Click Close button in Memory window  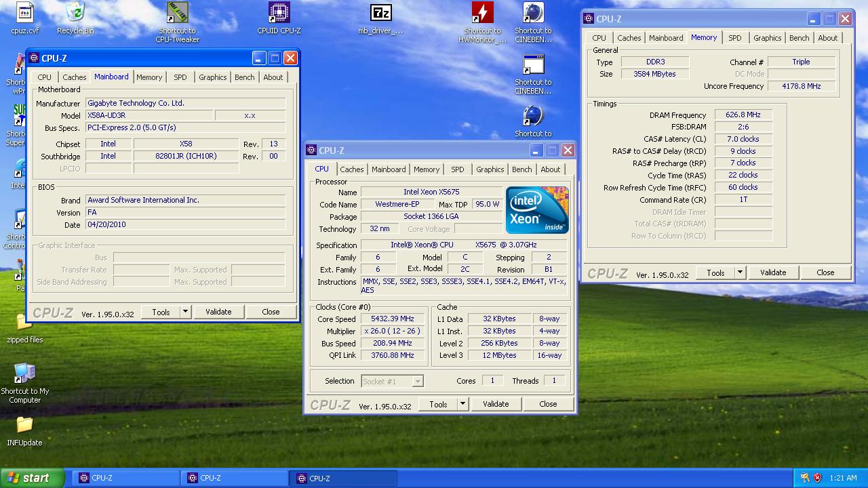(825, 272)
